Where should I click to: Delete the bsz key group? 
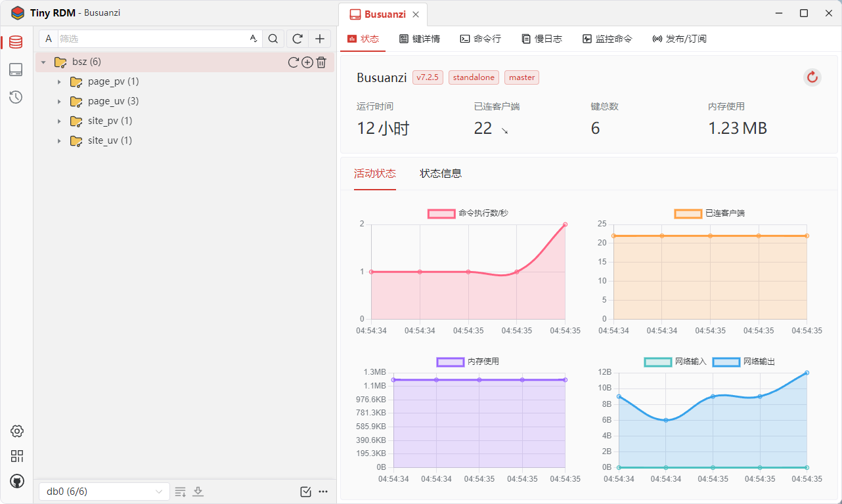coord(321,62)
